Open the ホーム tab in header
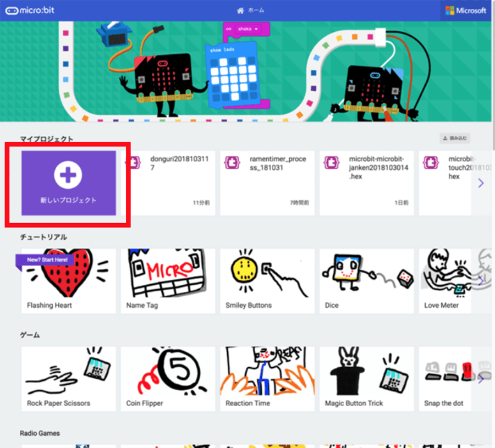The width and height of the screenshot is (495, 448). coord(250,11)
